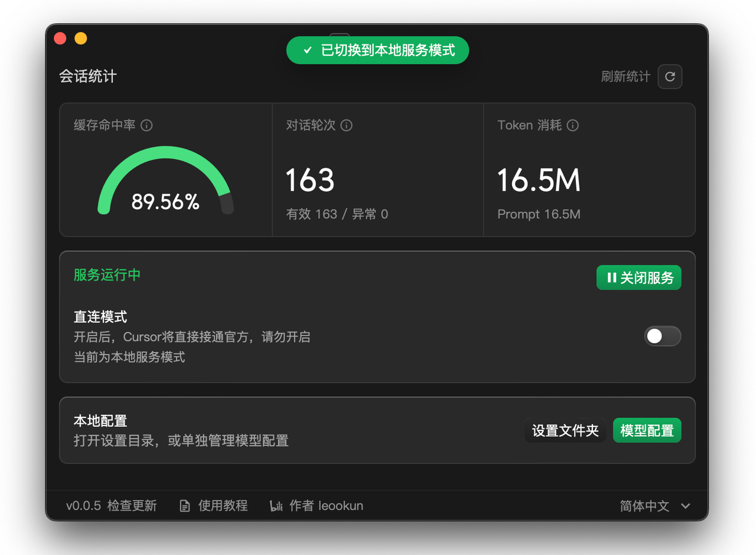Click the checkmark icon in green toast
The image size is (756, 555).
[307, 51]
